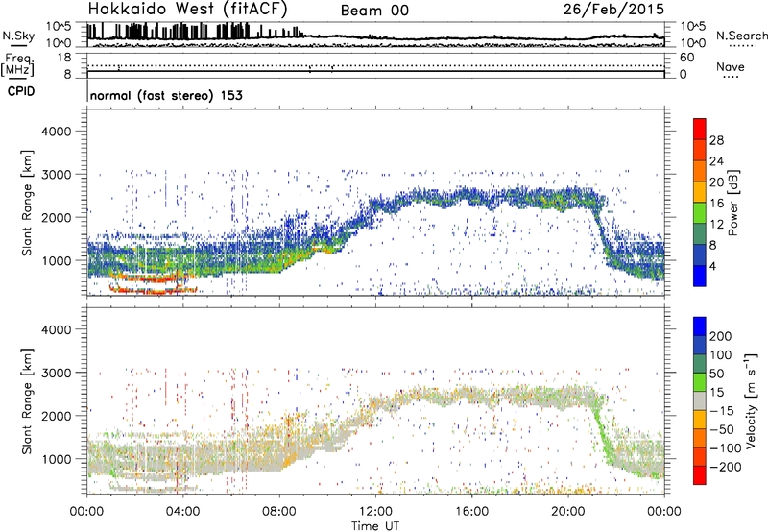
Task: Click the "3000" tick of the velocity panel
Action: [x=56, y=373]
